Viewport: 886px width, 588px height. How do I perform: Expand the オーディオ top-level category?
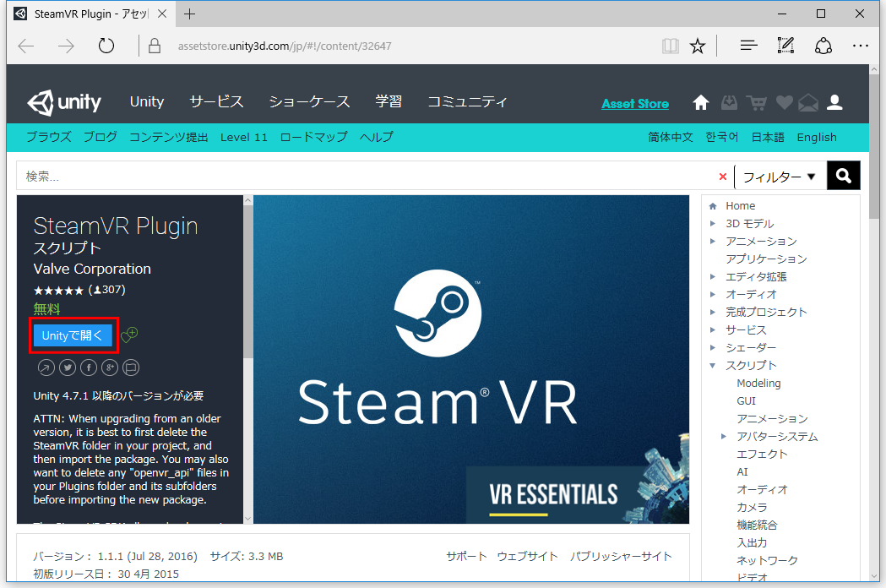[x=713, y=294]
